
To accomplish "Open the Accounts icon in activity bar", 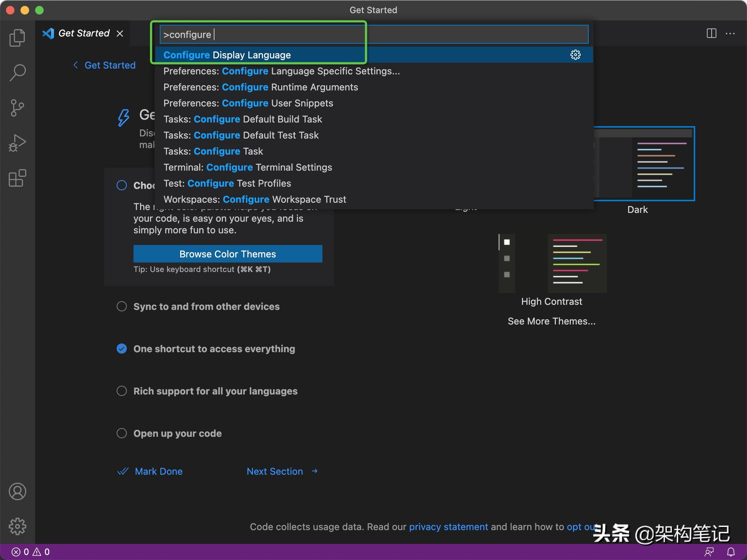I will tap(17, 491).
